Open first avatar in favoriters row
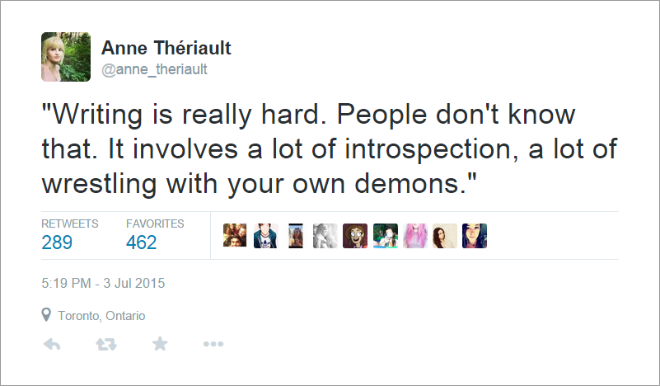Image resolution: width=660 pixels, height=386 pixels. click(x=235, y=236)
